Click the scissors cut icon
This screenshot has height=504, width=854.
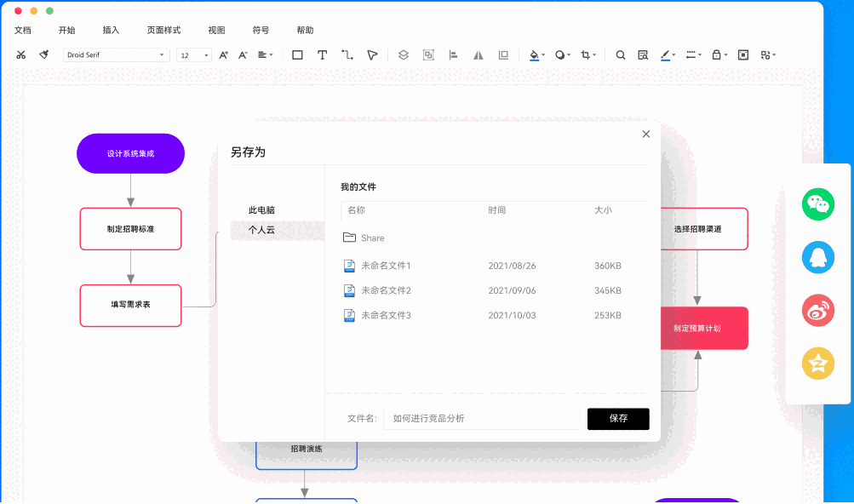coord(21,54)
